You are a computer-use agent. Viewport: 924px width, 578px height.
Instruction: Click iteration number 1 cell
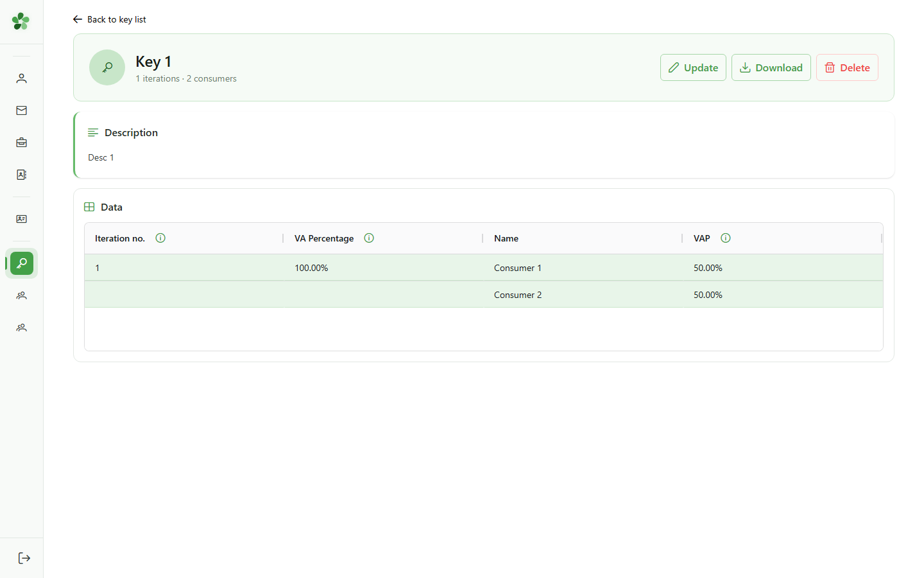click(x=184, y=268)
